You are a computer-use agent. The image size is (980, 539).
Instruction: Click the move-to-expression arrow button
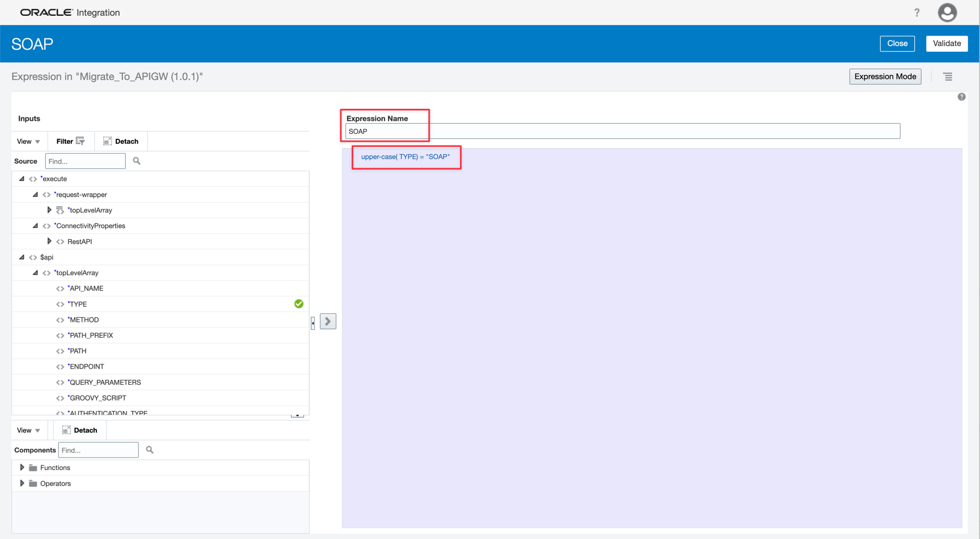pyautogui.click(x=328, y=321)
